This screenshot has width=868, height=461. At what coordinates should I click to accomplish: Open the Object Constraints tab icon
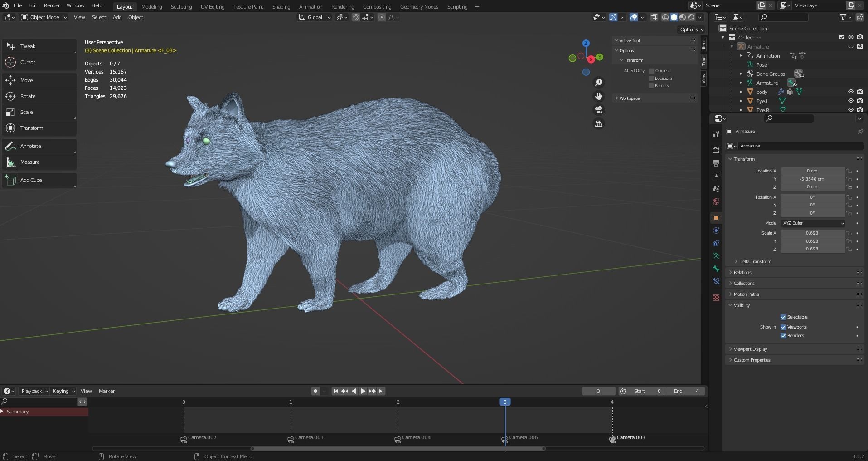(x=716, y=243)
